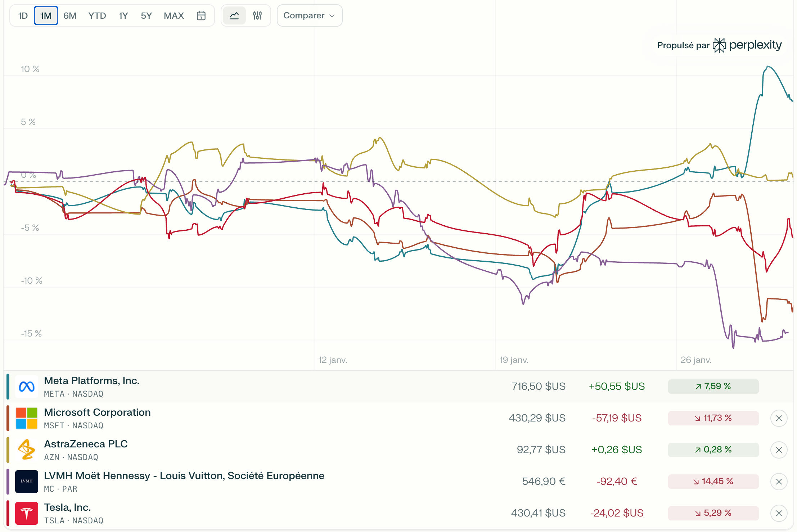The height and width of the screenshot is (532, 797).
Task: Remove AstraZeneca PLC from comparison
Action: 779,450
